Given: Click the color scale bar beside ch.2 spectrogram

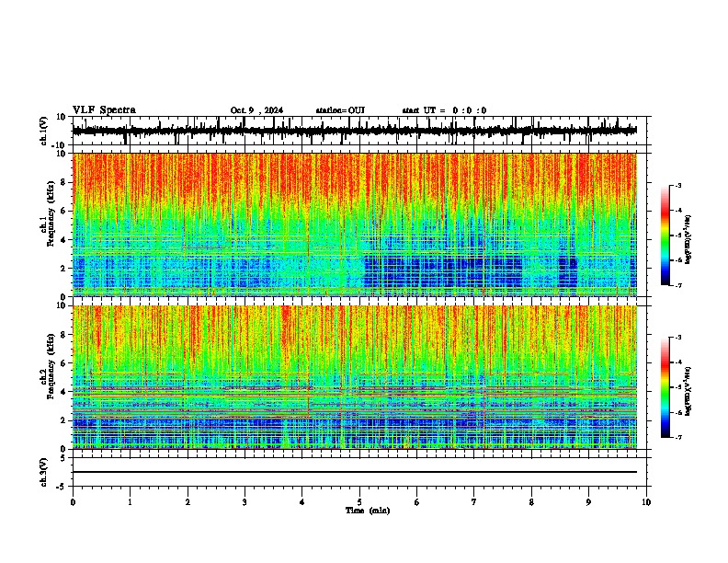Looking at the screenshot, I should [x=665, y=387].
